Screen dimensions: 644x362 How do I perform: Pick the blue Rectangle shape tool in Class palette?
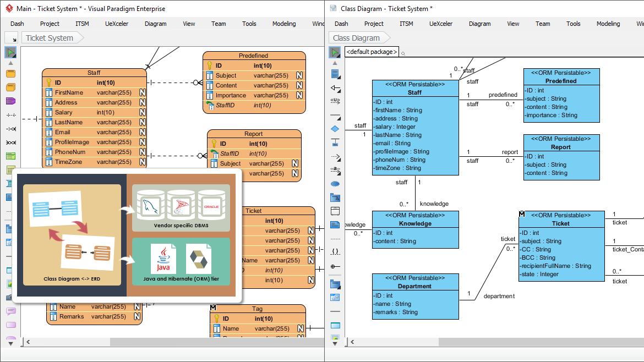[x=335, y=326]
